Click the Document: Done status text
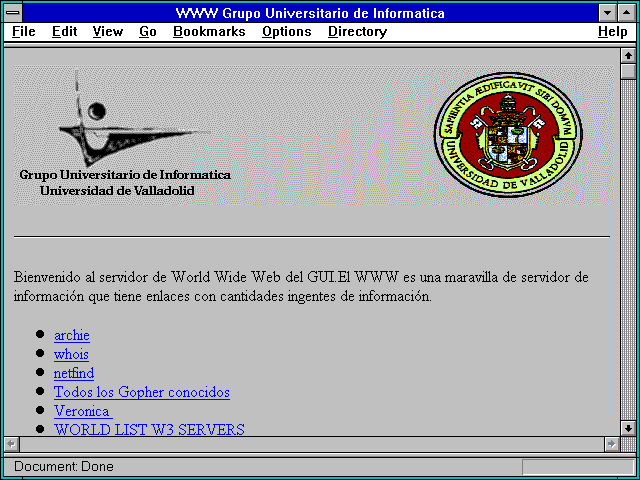640x480 pixels. 64,466
